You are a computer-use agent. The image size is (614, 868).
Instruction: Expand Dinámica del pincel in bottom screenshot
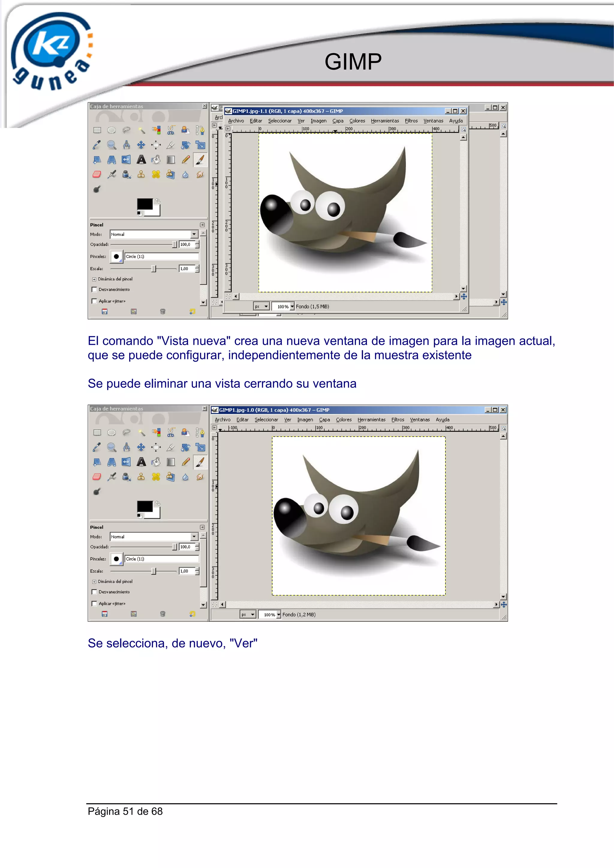pos(94,582)
